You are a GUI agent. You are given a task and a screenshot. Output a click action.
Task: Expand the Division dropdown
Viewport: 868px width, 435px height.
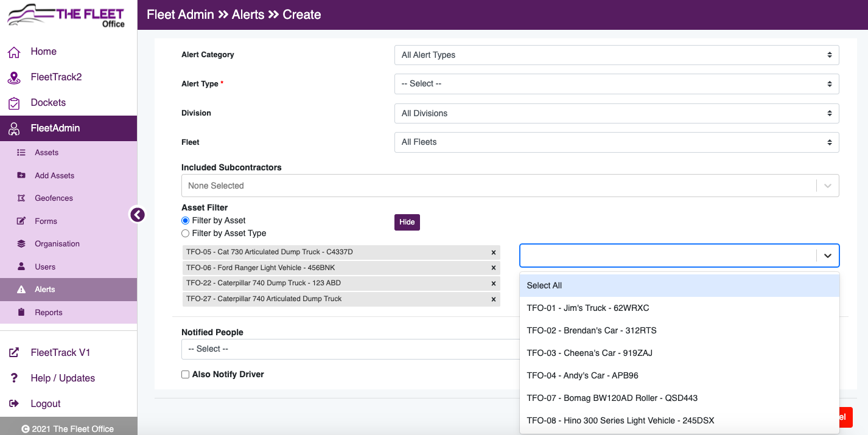[x=616, y=113]
